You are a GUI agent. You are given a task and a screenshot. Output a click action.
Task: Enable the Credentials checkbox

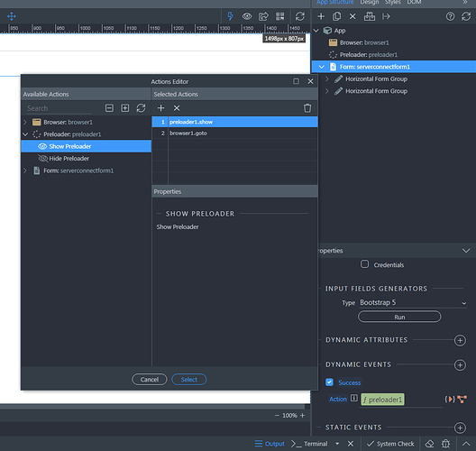point(364,264)
